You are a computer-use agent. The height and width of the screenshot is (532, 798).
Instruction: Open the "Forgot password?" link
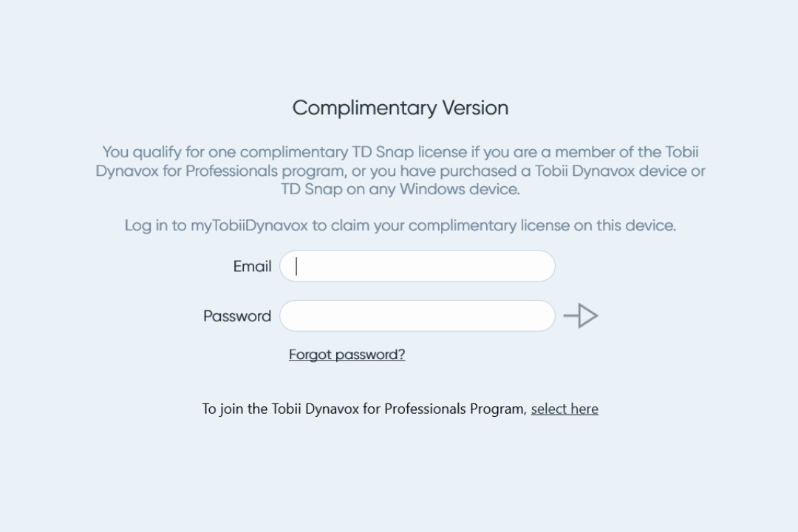[347, 355]
